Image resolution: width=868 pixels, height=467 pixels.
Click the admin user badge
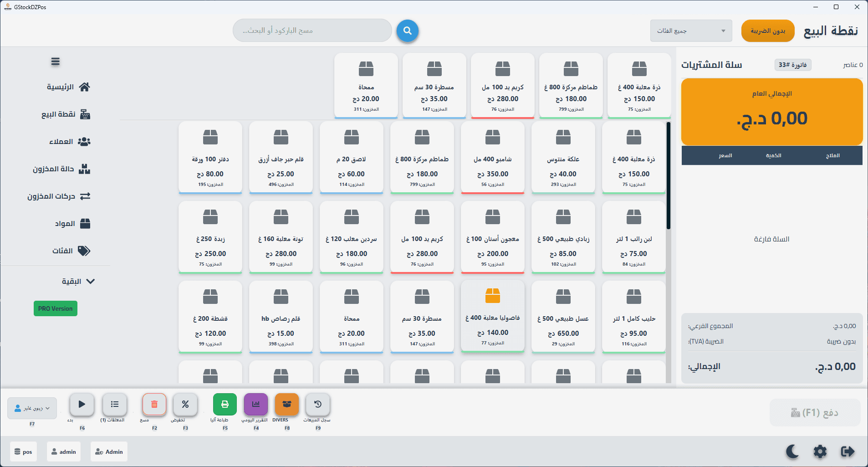pyautogui.click(x=64, y=452)
